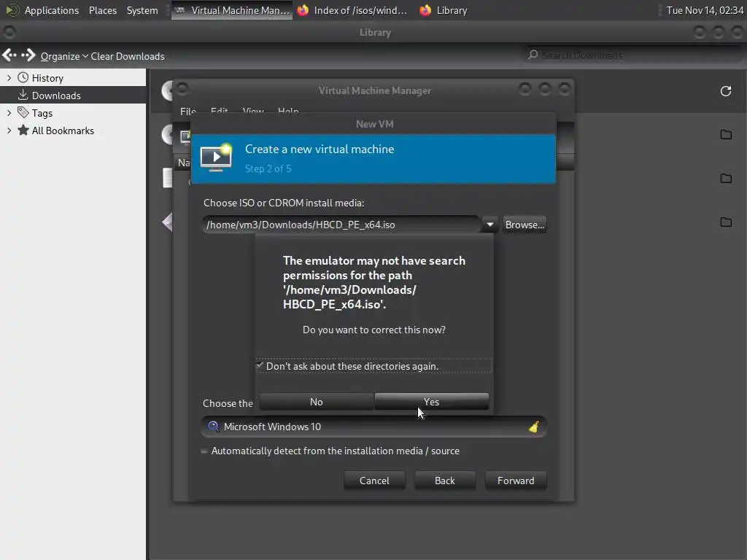Toggle 'Don't ask about these directories again' checkbox
This screenshot has width=747, height=560.
(260, 366)
